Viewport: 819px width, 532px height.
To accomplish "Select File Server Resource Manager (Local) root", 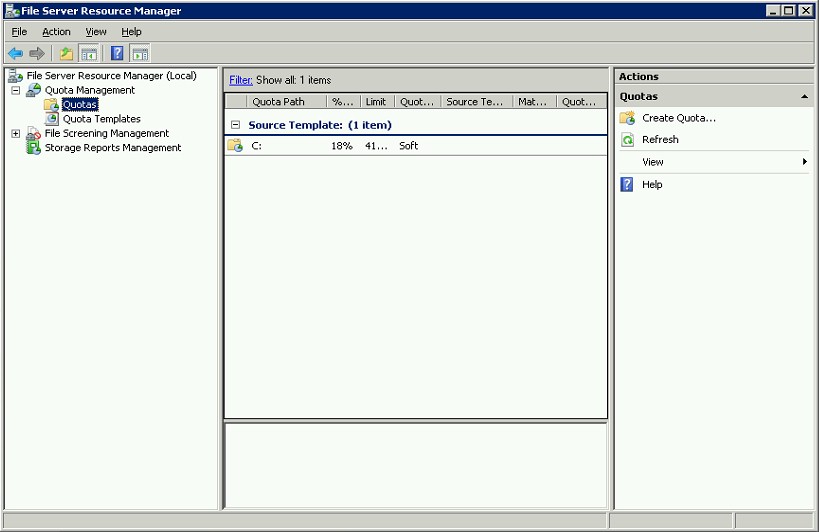I will [x=111, y=76].
